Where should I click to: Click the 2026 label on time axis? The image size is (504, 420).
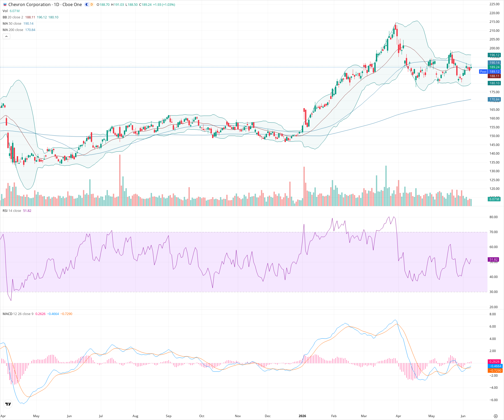302,416
